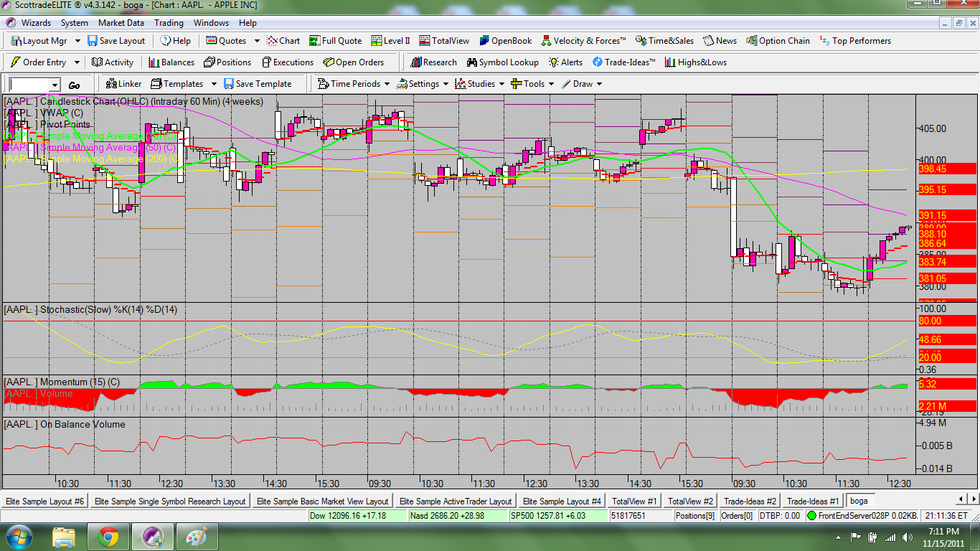Open the Windows menu
This screenshot has width=980, height=551.
coord(212,23)
